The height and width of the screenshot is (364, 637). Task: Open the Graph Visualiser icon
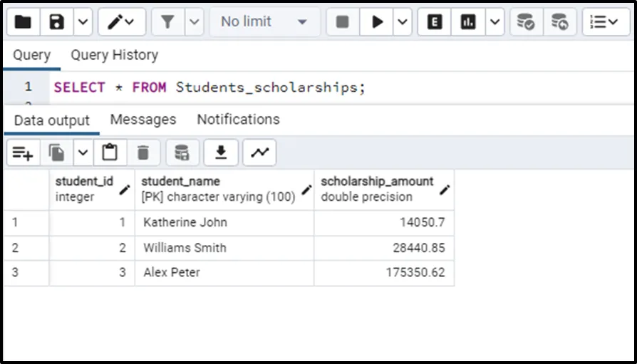pyautogui.click(x=259, y=152)
